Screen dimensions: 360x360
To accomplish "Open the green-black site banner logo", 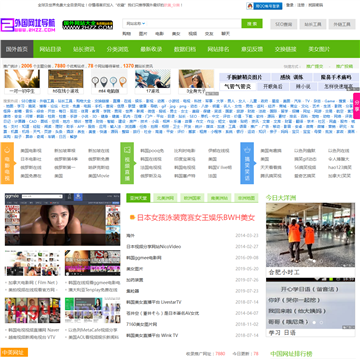I will coord(88,25).
